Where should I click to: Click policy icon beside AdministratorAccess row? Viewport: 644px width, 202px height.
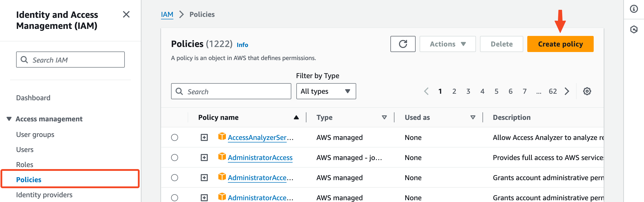click(222, 156)
